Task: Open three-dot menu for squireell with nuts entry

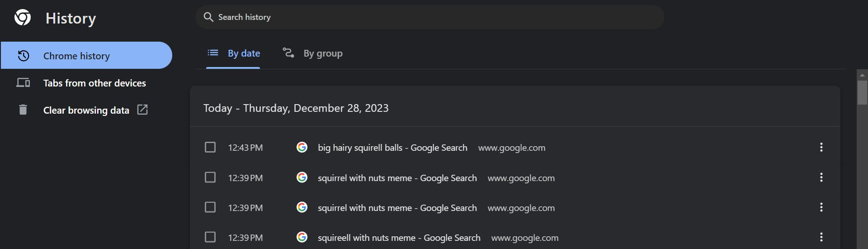Action: point(821,237)
